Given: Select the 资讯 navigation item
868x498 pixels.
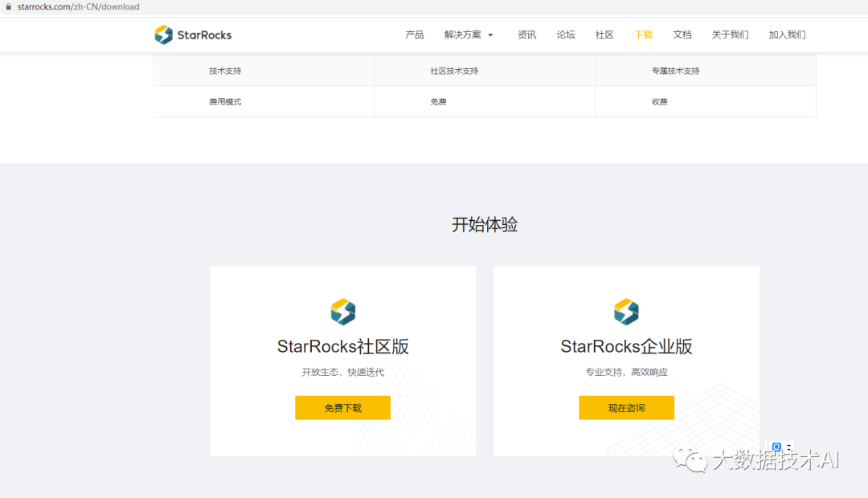Looking at the screenshot, I should click(x=527, y=35).
